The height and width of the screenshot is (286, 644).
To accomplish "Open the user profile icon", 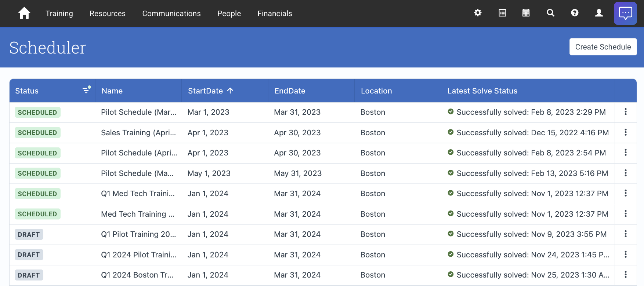I will [599, 13].
